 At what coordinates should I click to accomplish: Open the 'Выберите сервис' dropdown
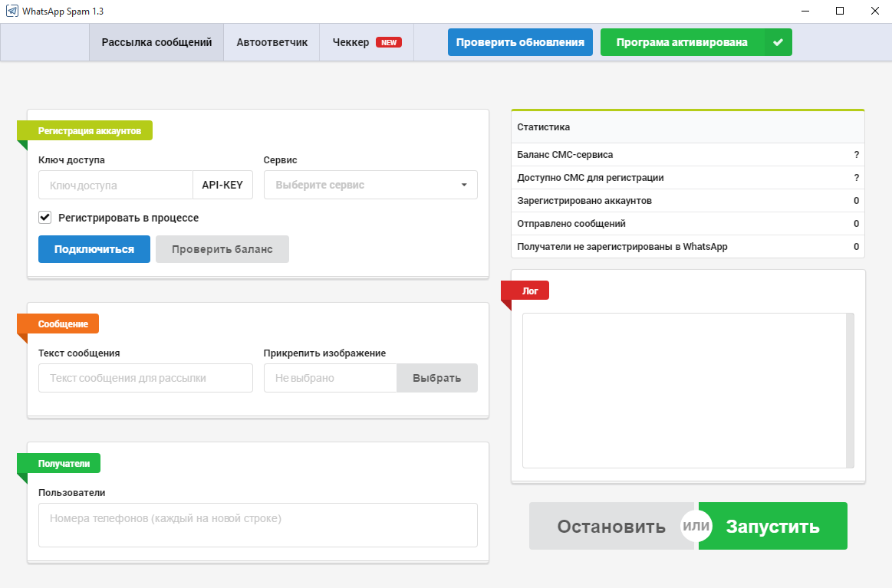pos(360,185)
